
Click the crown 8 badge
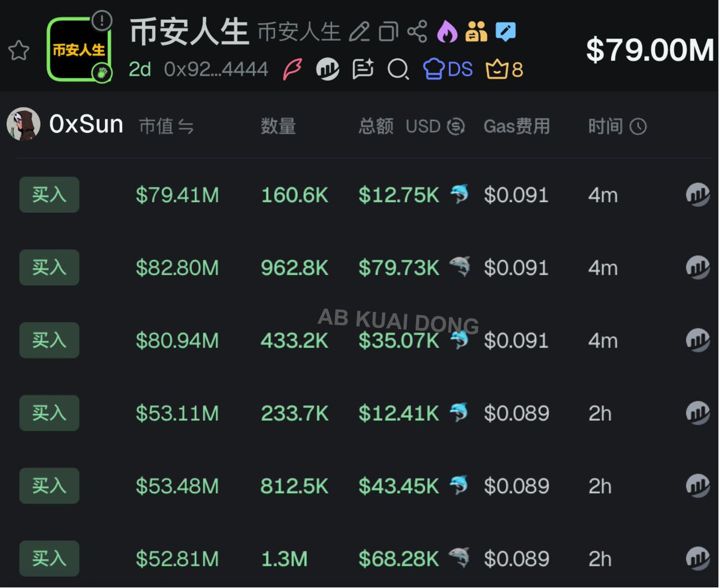click(x=505, y=70)
